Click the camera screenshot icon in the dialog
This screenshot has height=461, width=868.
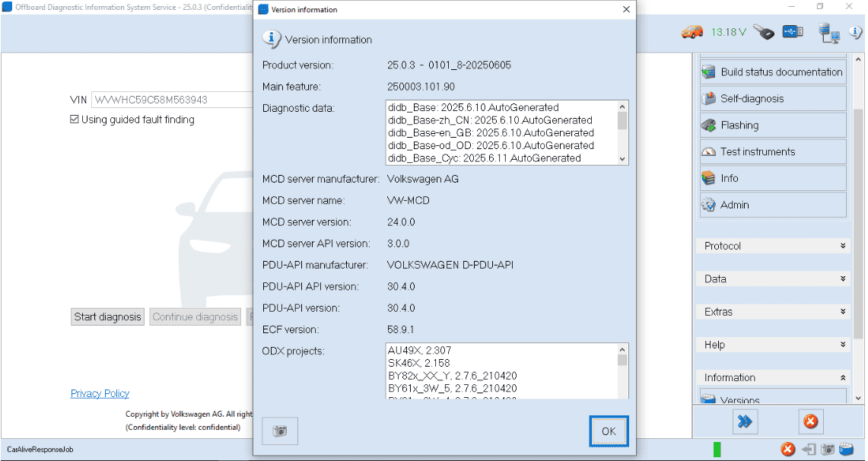click(279, 431)
